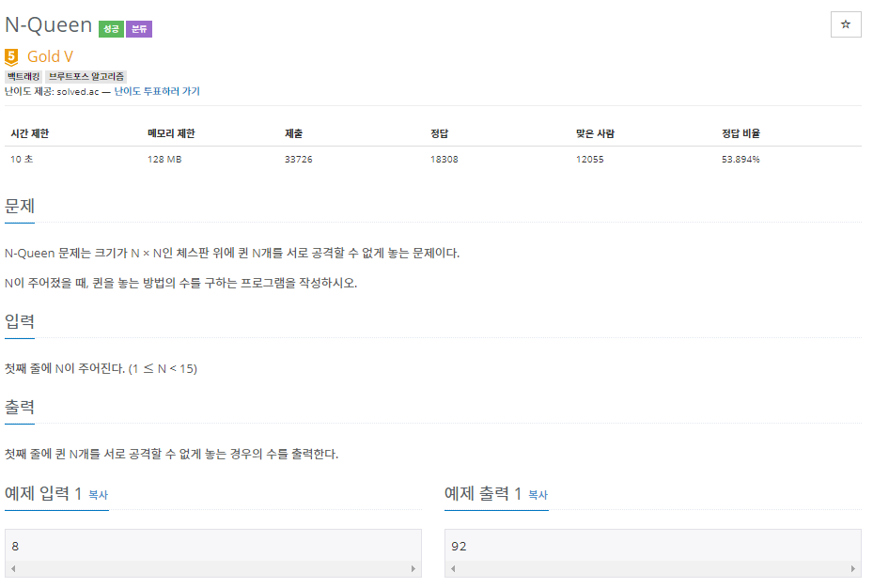
Task: Click the 메모리 제한 column header
Action: point(171,133)
